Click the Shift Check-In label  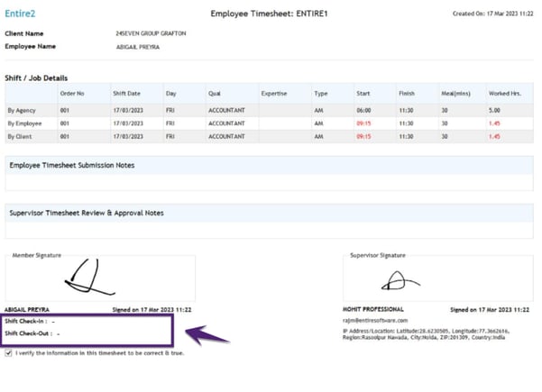coord(25,320)
